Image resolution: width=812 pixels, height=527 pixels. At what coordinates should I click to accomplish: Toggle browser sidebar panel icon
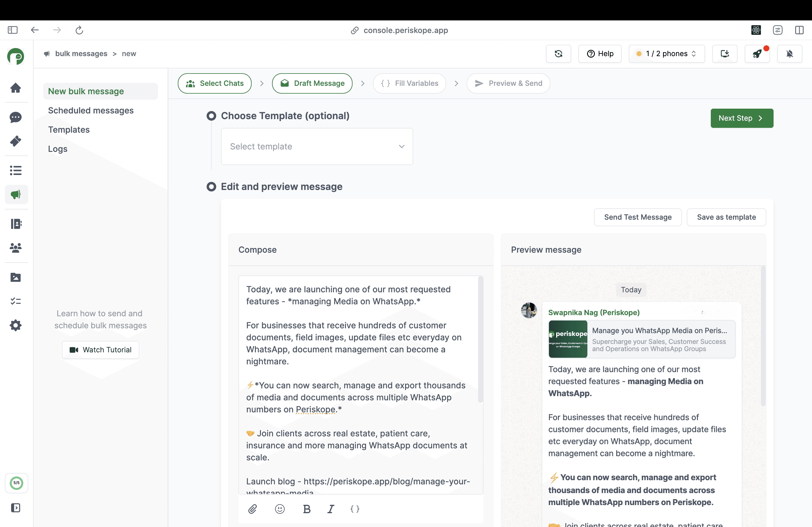[13, 30]
